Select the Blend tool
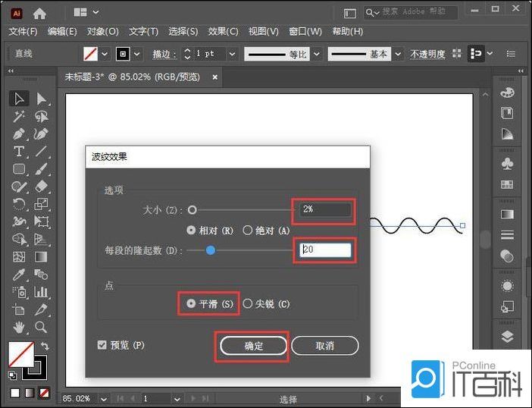532x408 pixels. tap(41, 275)
